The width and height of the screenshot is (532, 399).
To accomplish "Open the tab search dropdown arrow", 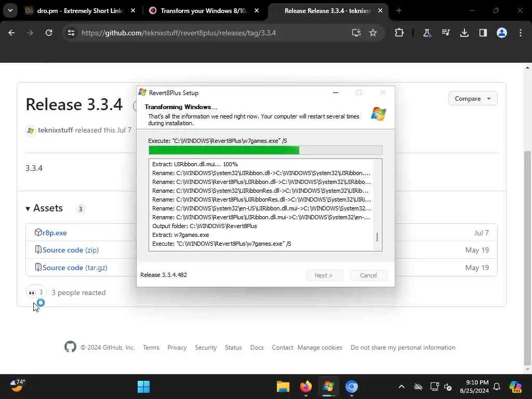I will [x=10, y=10].
